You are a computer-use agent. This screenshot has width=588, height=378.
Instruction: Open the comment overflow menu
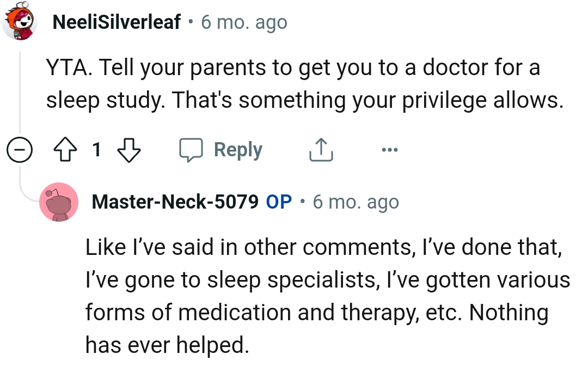click(x=390, y=150)
